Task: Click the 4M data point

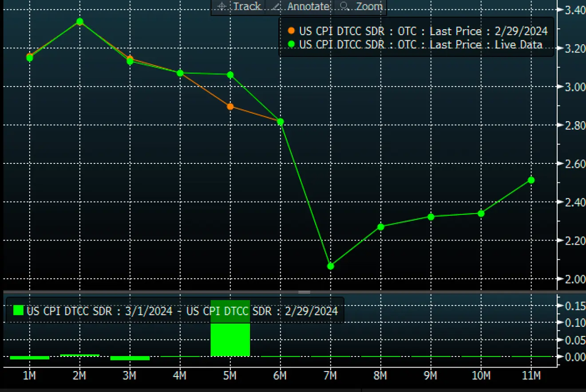Action: coord(180,73)
